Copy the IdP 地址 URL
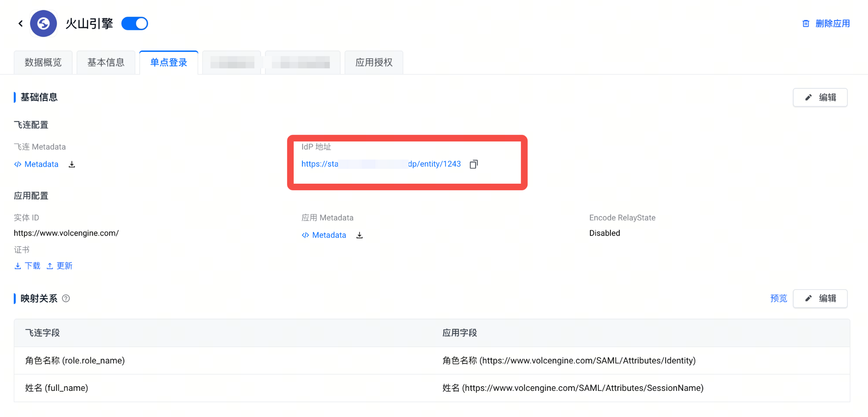The width and height of the screenshot is (868, 417). click(x=474, y=164)
